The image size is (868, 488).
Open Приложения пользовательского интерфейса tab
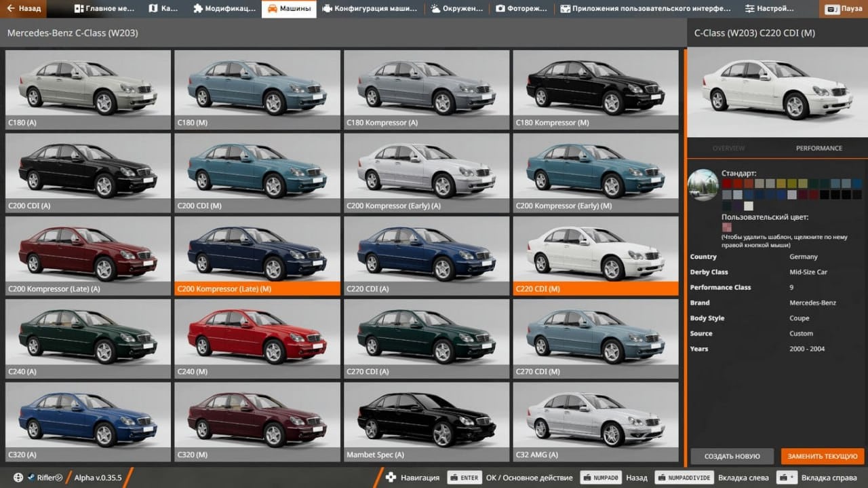646,9
